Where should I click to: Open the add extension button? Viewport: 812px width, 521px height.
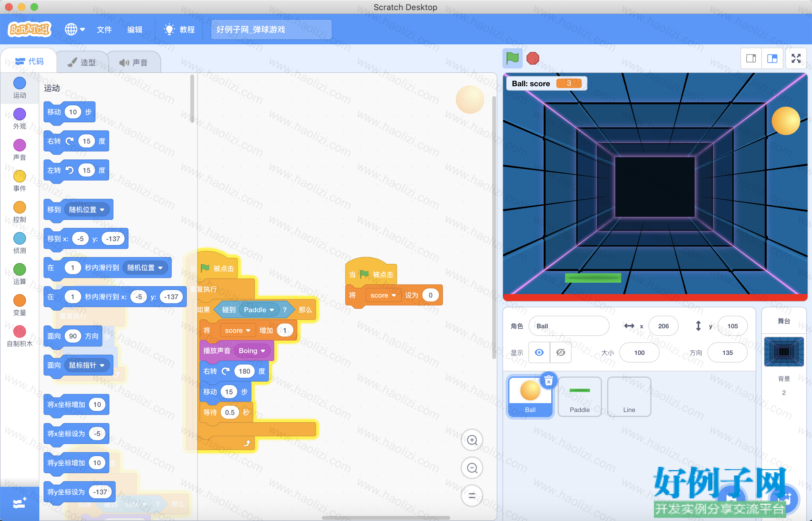[x=19, y=503]
